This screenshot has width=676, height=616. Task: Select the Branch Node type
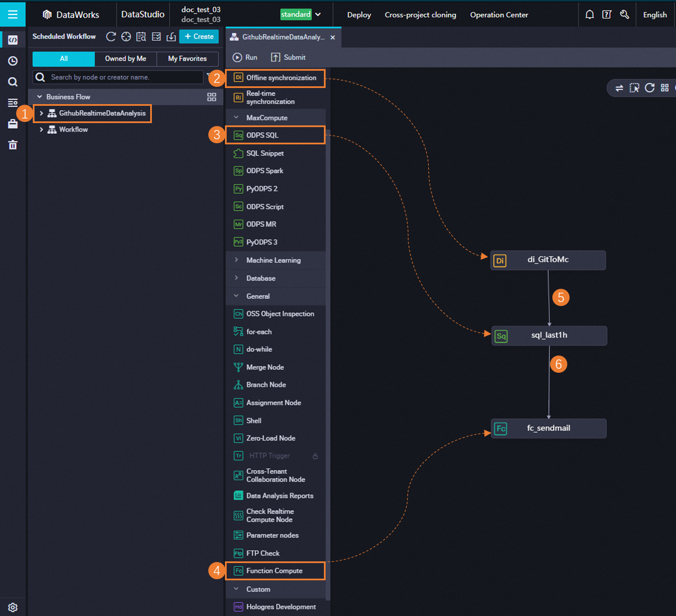click(276, 385)
